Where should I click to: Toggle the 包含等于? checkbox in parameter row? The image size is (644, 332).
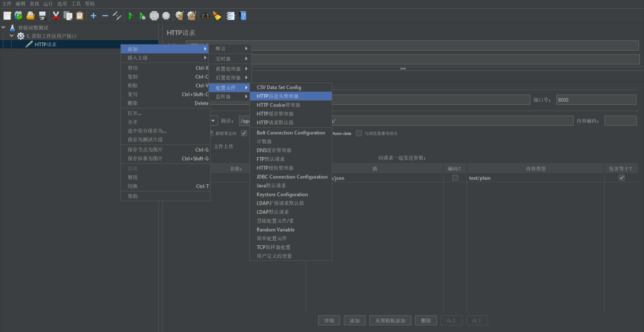[x=622, y=178]
